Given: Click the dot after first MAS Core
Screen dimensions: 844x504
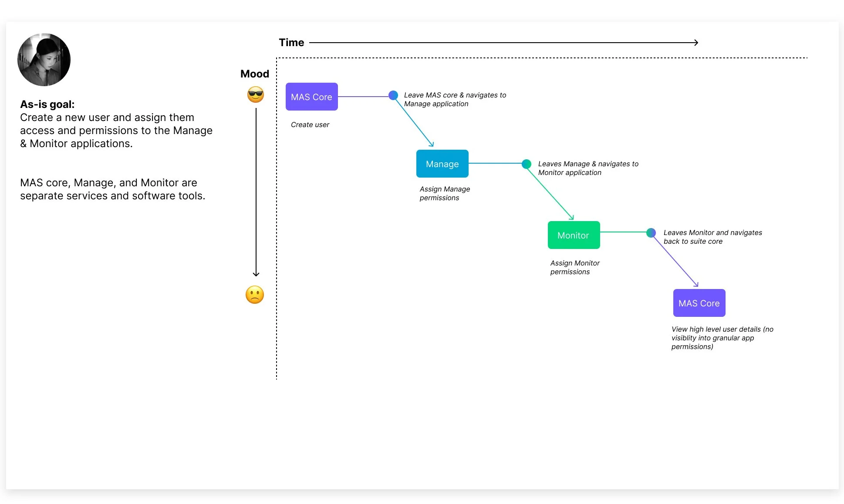Looking at the screenshot, I should pyautogui.click(x=393, y=95).
